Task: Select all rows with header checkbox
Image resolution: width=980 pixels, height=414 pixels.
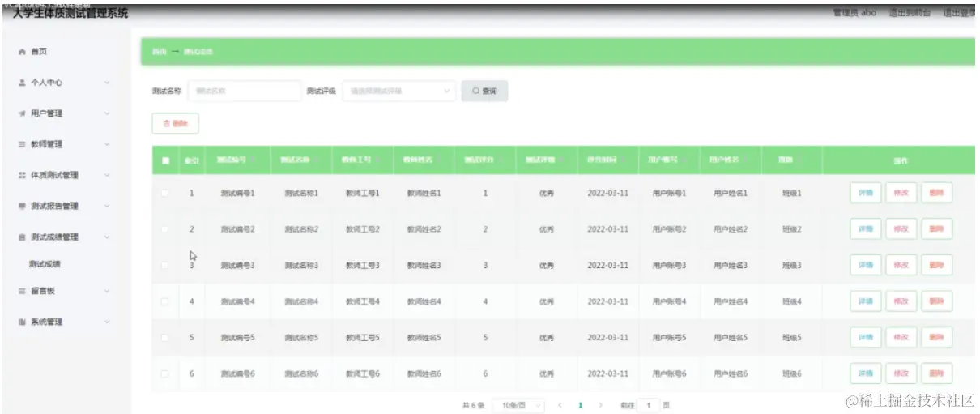Action: (x=165, y=160)
